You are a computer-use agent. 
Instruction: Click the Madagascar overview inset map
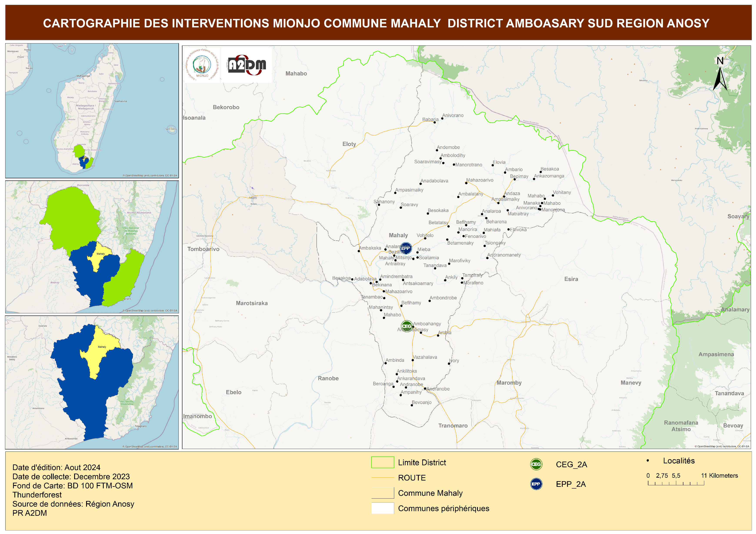(x=92, y=111)
